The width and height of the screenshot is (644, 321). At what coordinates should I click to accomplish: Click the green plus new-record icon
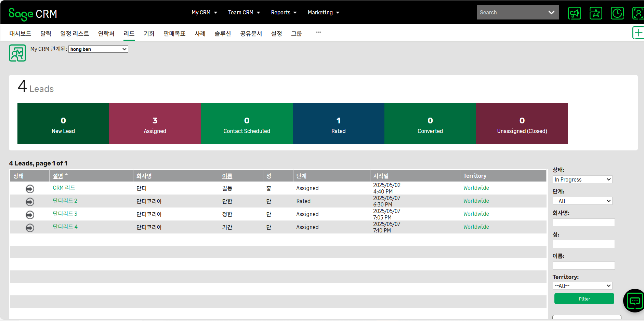638,33
